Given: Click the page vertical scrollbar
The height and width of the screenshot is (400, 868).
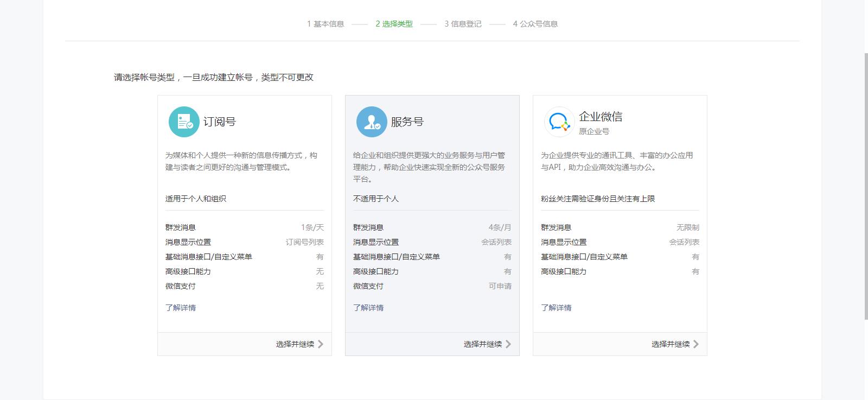Looking at the screenshot, I should coord(866,186).
